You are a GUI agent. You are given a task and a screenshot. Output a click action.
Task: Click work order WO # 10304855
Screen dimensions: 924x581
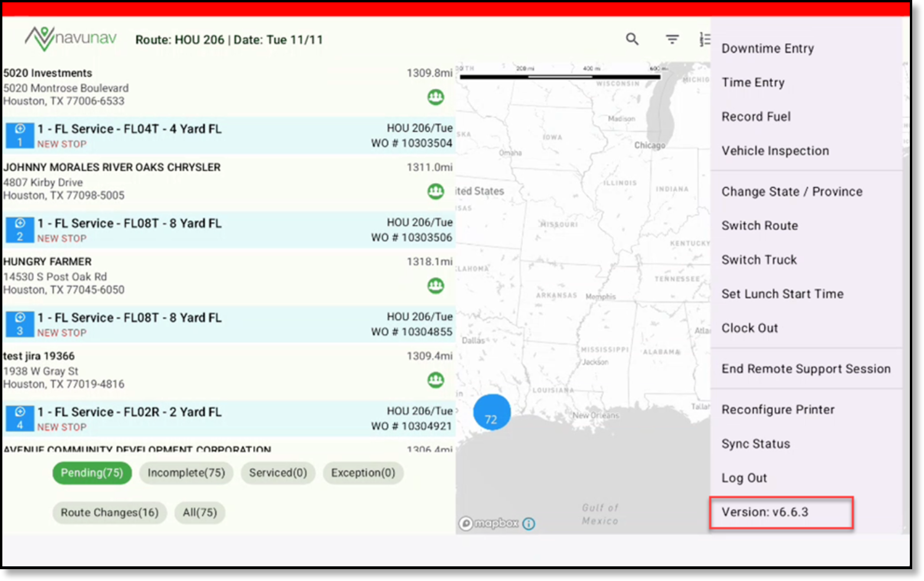click(x=412, y=332)
